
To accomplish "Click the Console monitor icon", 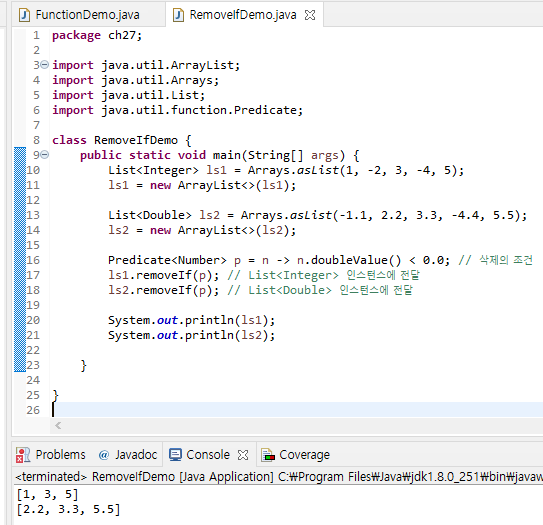I will (175, 455).
